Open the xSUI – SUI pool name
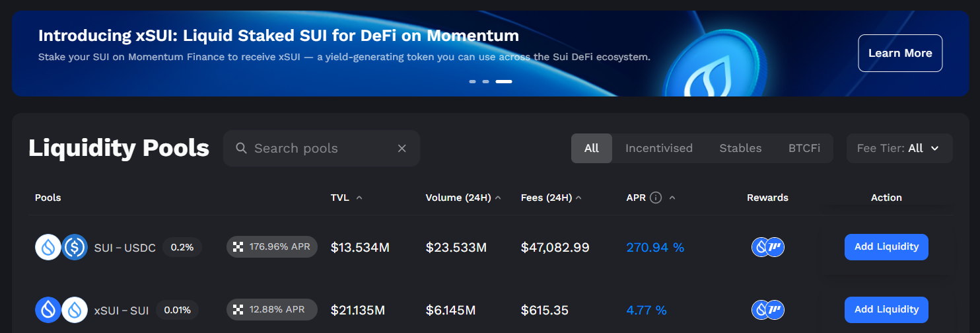This screenshot has width=980, height=333. (x=122, y=310)
